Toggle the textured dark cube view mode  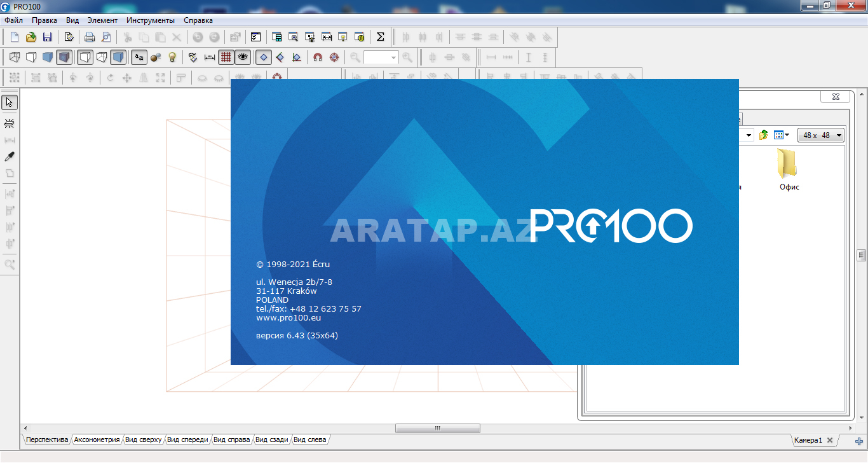pos(64,57)
